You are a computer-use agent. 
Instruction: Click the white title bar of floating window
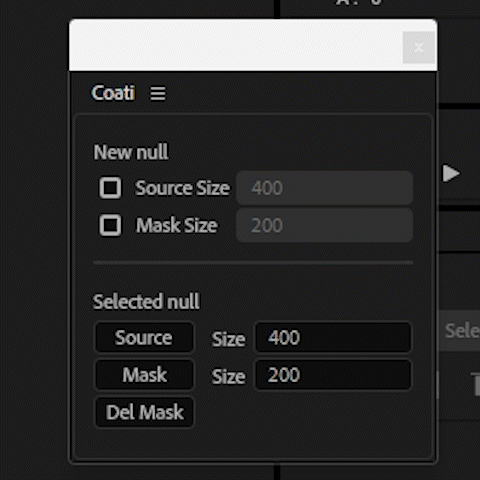coord(235,45)
